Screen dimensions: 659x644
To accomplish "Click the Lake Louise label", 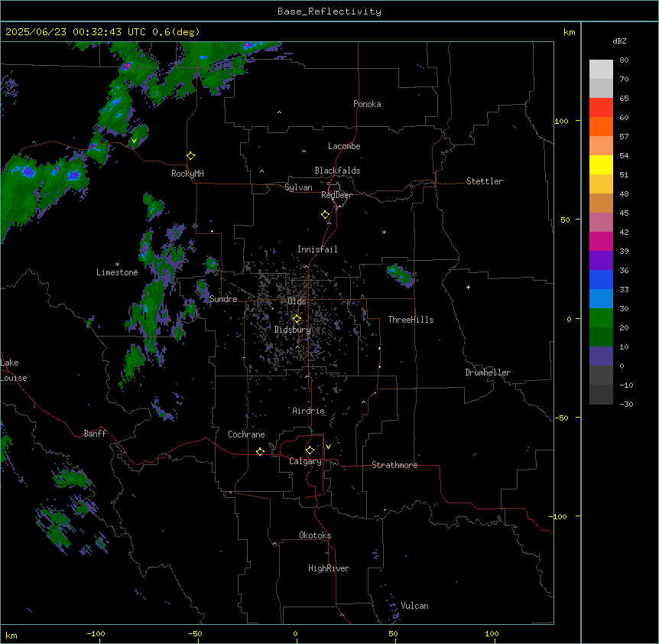I will pos(14,370).
